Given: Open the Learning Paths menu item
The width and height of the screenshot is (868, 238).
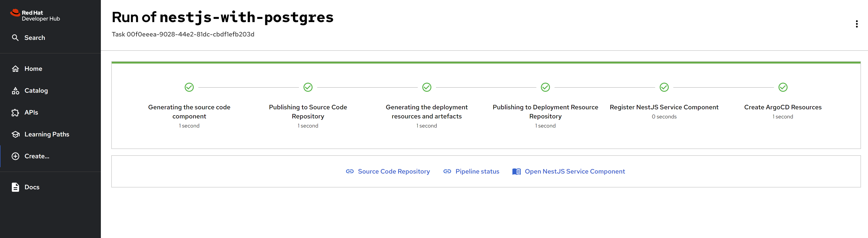Looking at the screenshot, I should tap(47, 134).
